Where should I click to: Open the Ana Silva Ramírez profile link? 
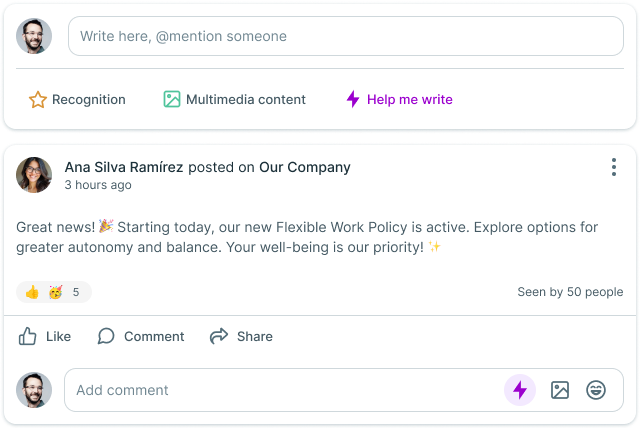(124, 167)
